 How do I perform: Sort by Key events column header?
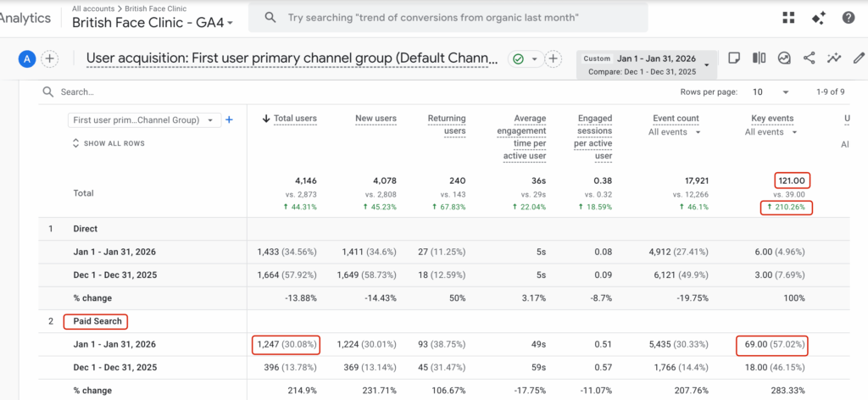(772, 118)
